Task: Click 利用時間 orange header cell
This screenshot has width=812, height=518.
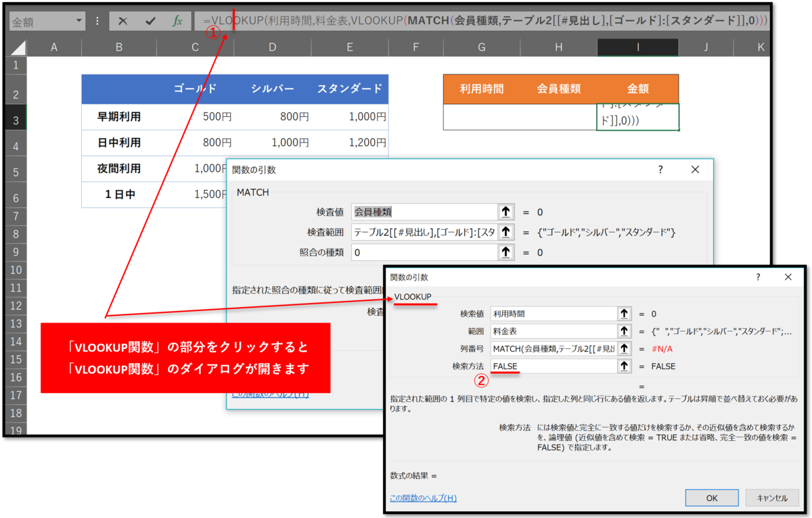Action: (481, 89)
